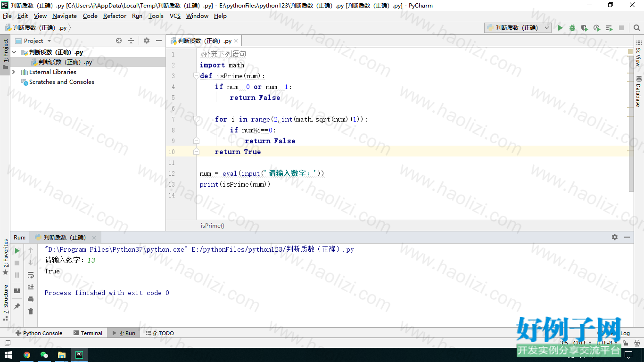This screenshot has width=644, height=362.
Task: Open the Refactor menu
Action: click(115, 16)
